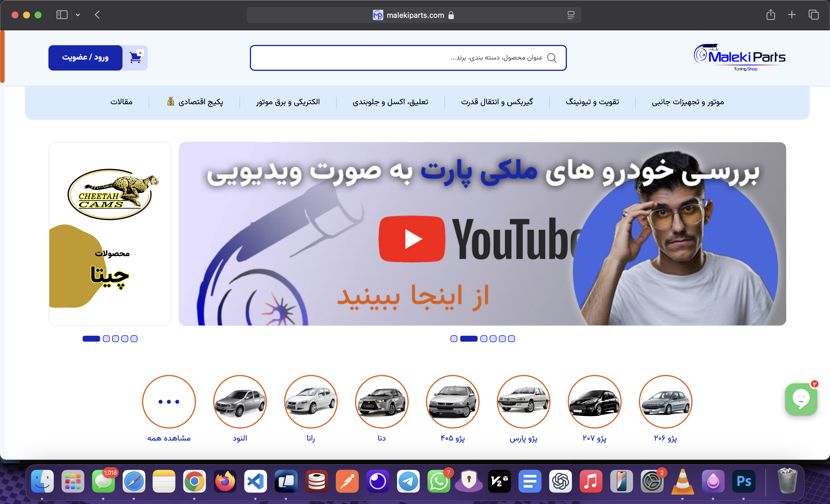Select the second banner carousel dot

pyautogui.click(x=469, y=339)
